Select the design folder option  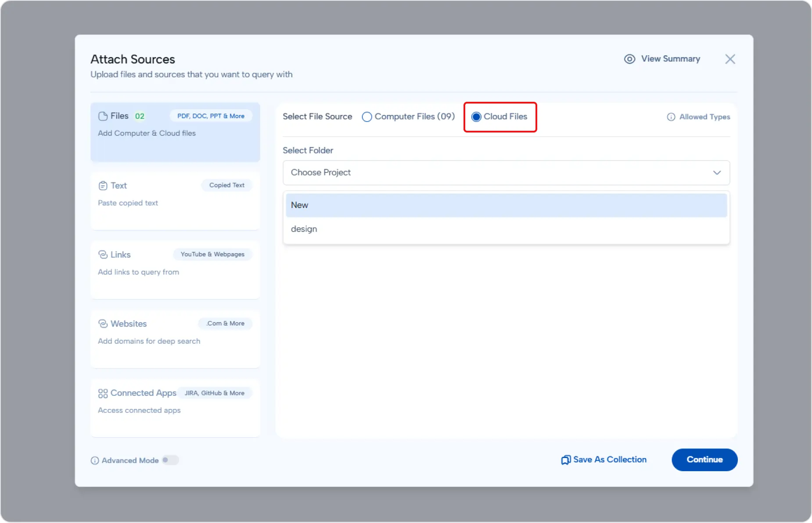click(x=505, y=229)
